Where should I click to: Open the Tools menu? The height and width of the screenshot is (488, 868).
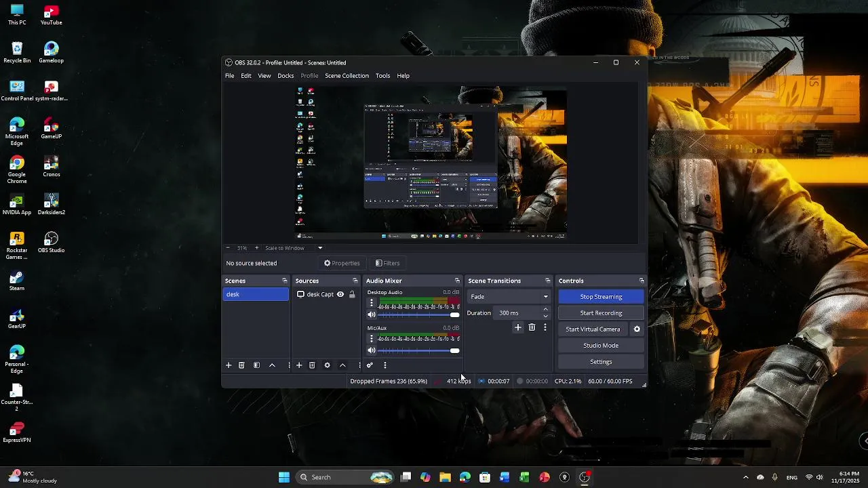pyautogui.click(x=382, y=76)
